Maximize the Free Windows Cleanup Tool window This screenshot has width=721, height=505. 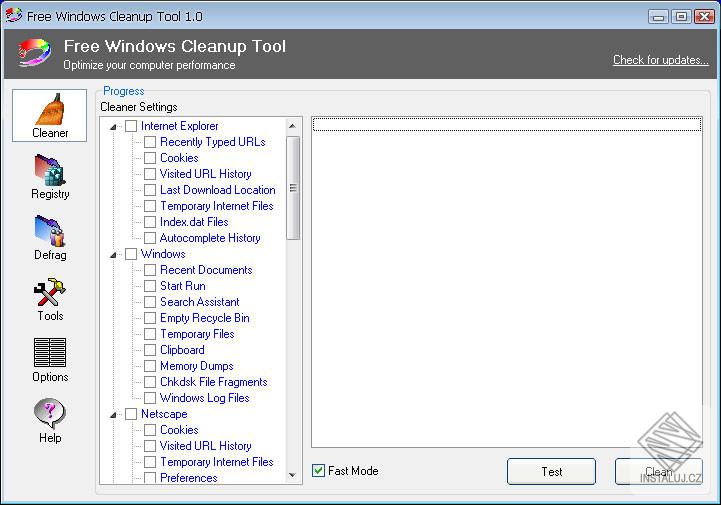[x=681, y=17]
